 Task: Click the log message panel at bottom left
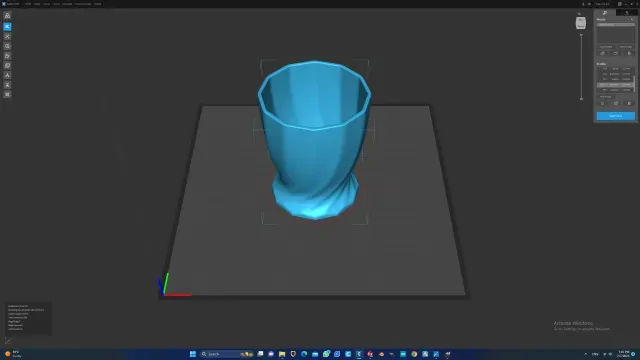tap(28, 318)
